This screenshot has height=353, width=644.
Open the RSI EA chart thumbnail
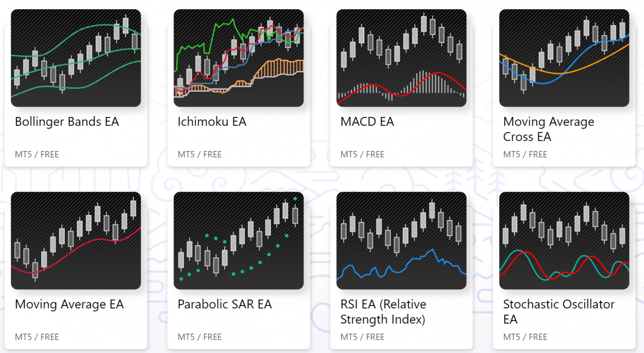[401, 241]
